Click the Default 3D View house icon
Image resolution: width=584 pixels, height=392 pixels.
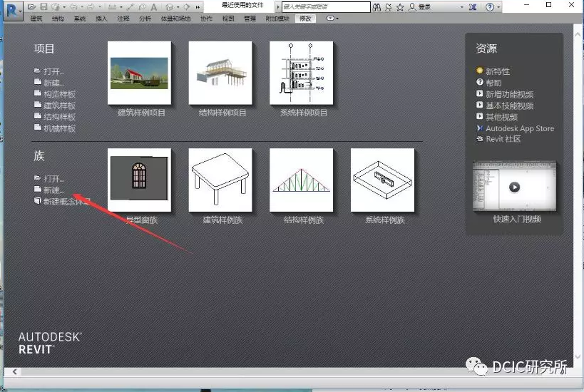(x=170, y=6)
